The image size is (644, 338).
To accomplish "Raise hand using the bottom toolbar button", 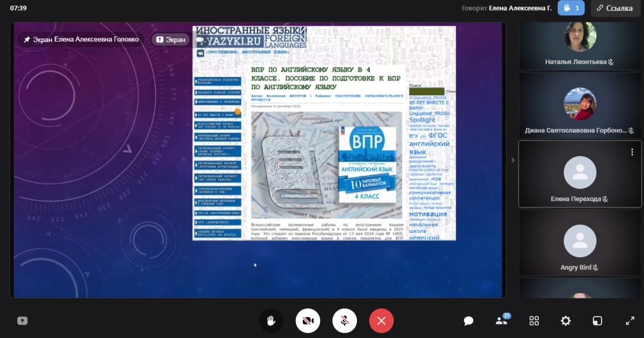I will pos(271,321).
